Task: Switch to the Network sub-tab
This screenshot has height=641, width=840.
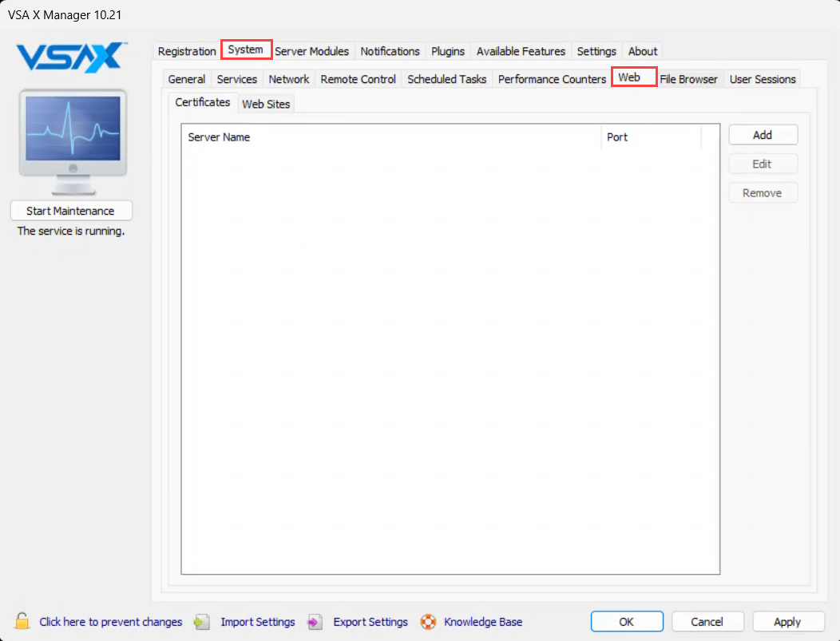Action: [289, 79]
